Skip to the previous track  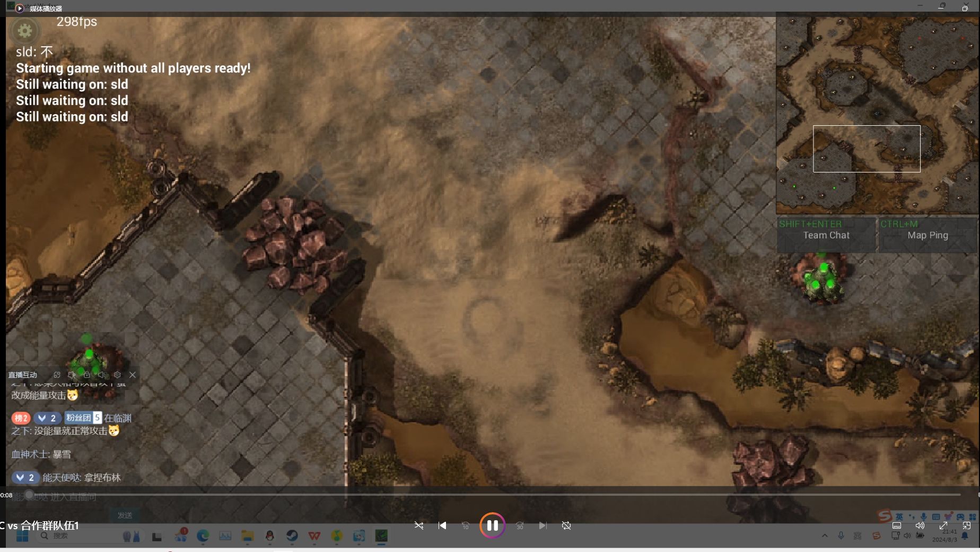pos(442,525)
